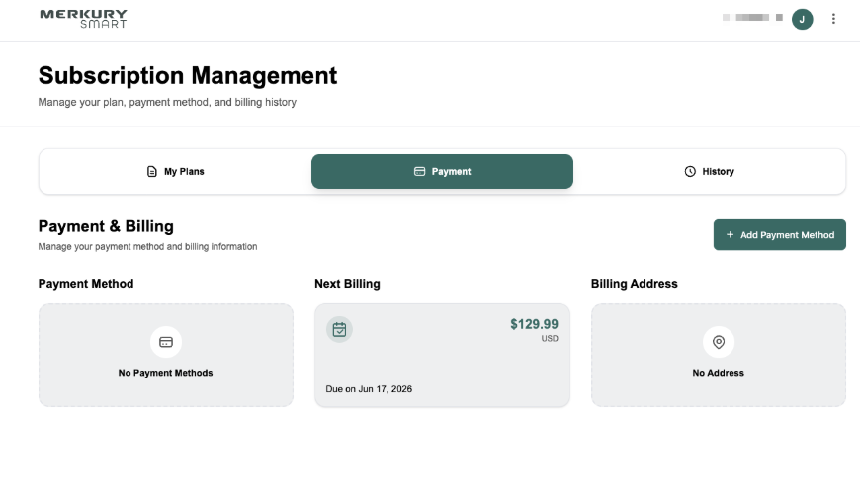Image resolution: width=860 pixels, height=504 pixels.
Task: Click the Merkury Smart logo
Action: 83,19
